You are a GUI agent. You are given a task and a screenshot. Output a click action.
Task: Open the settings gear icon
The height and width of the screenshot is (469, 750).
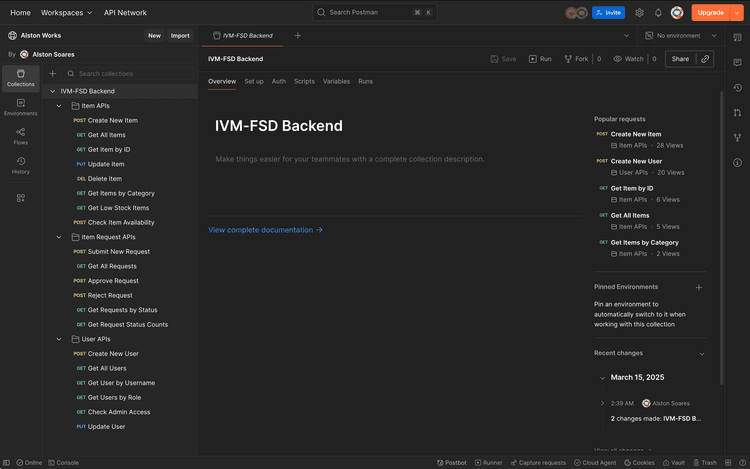pyautogui.click(x=640, y=13)
